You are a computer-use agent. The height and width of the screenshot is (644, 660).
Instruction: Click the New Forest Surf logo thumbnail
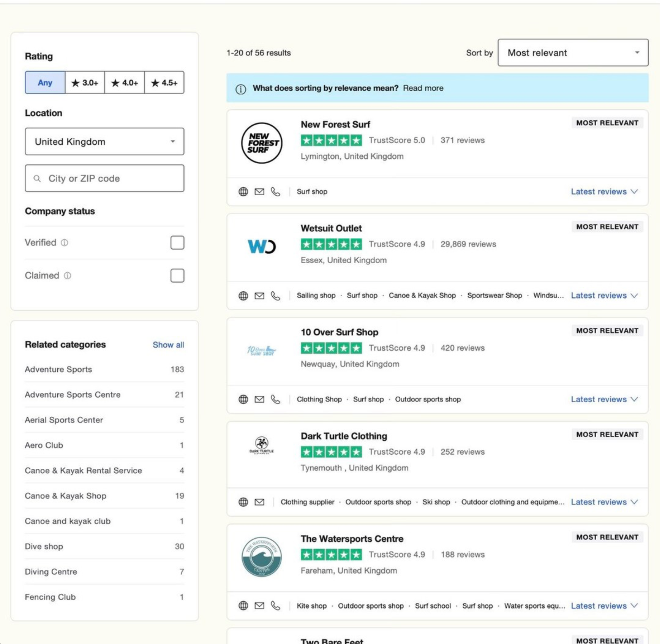(x=261, y=143)
